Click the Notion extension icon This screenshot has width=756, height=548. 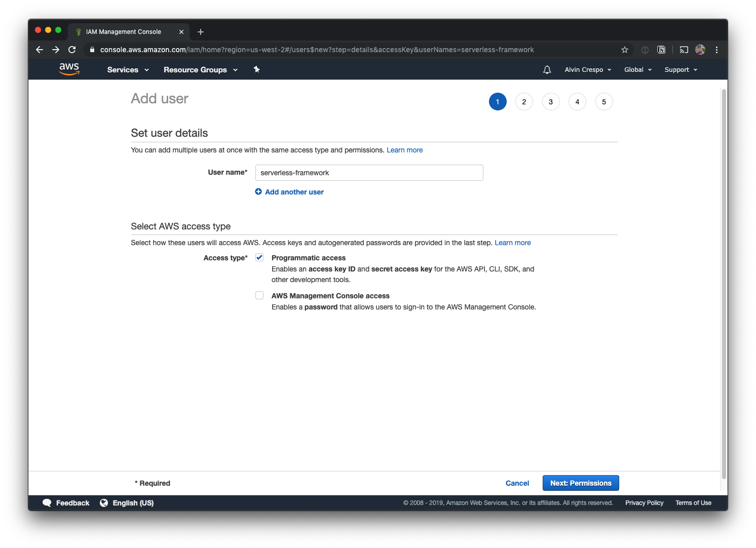(x=661, y=50)
